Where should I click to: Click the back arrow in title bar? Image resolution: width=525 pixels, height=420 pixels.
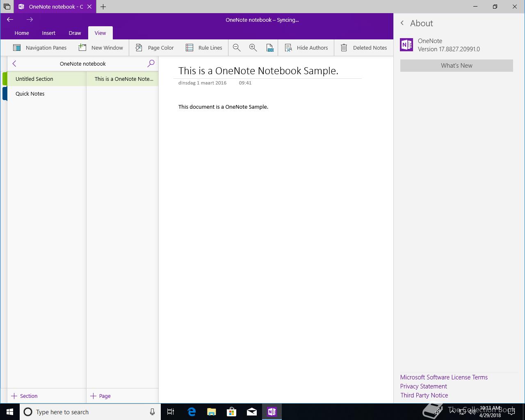10,20
